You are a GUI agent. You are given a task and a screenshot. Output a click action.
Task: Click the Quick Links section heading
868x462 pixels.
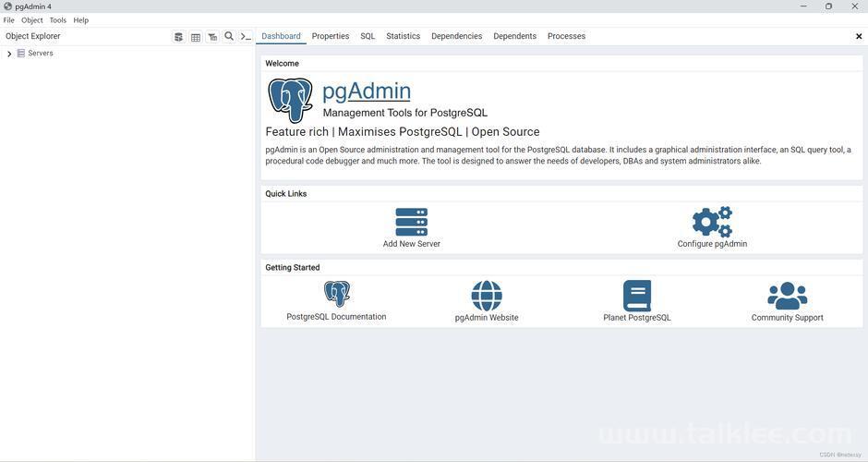tap(285, 194)
